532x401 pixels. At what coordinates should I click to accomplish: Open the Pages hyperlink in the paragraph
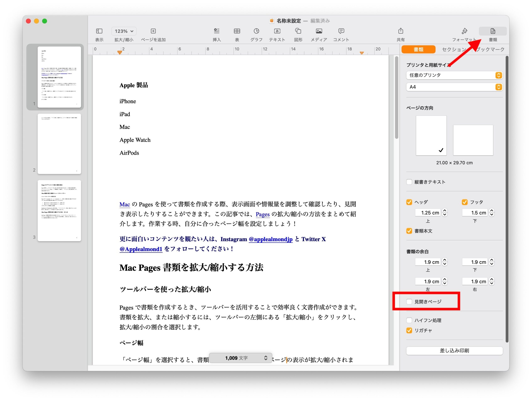[262, 214]
